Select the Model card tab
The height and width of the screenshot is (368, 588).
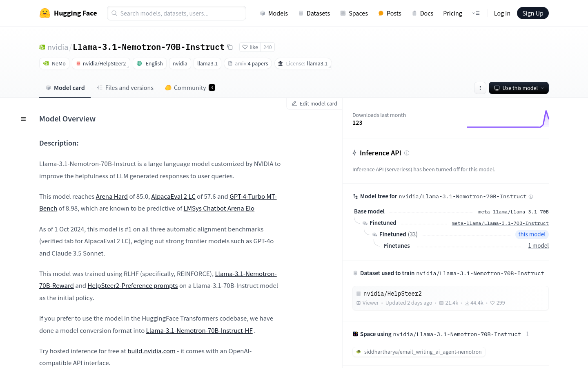click(x=65, y=88)
